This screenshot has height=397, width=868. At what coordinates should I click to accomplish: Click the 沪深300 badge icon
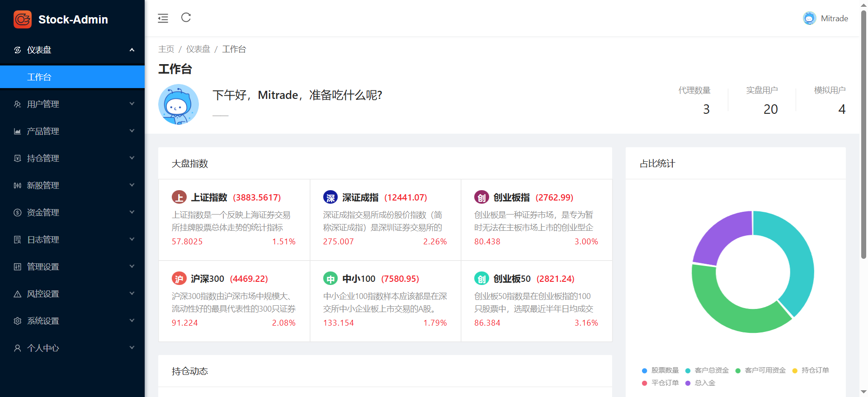(179, 279)
